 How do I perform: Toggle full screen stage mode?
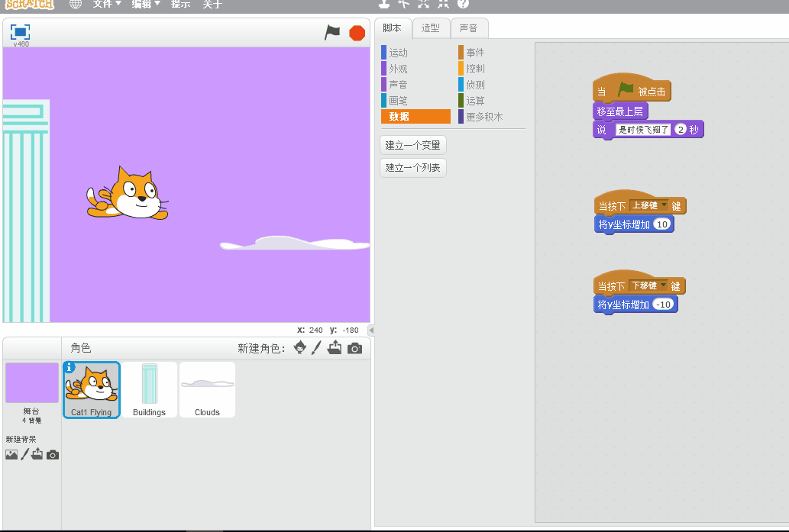[x=20, y=32]
